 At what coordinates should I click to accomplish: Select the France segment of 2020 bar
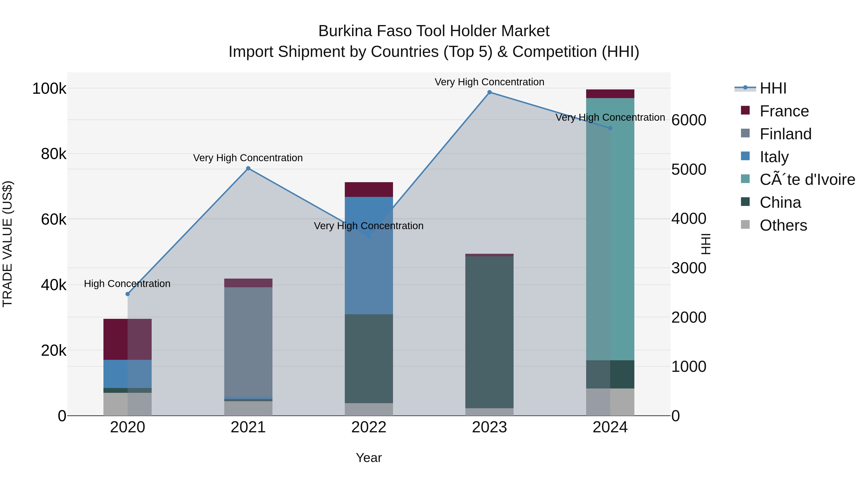(128, 339)
